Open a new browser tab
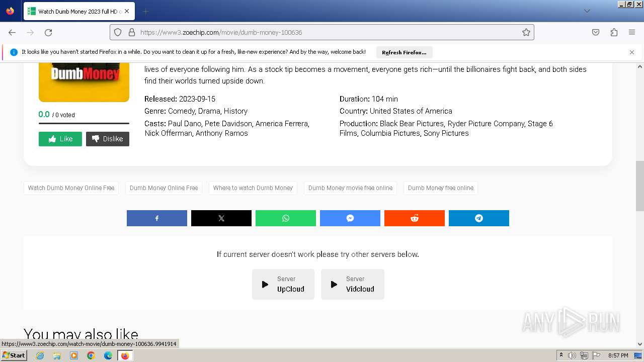The width and height of the screenshot is (644, 362). click(145, 11)
